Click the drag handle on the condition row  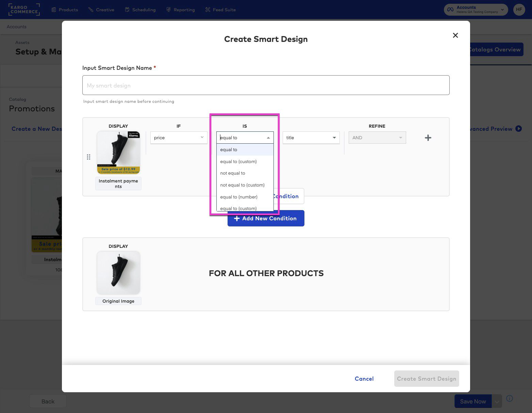[89, 157]
